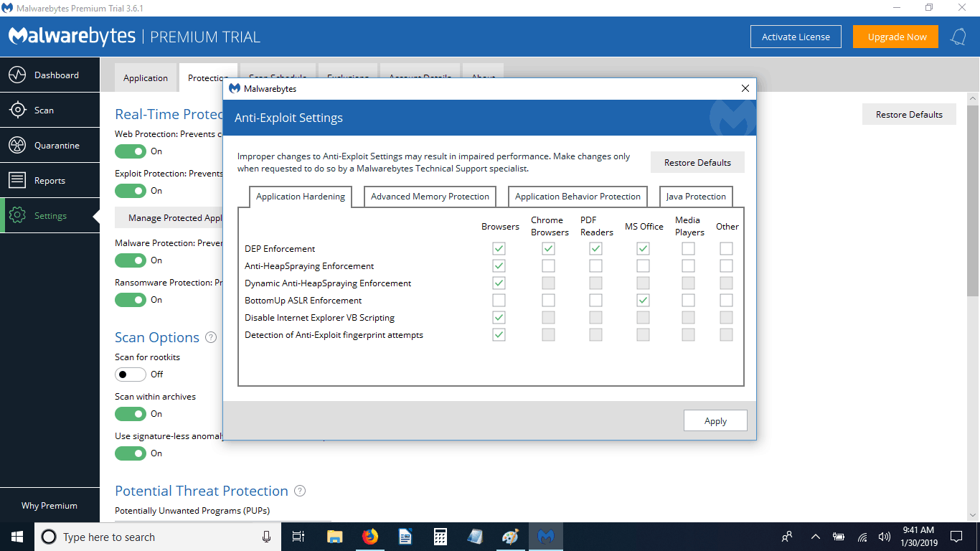Click Apply in Anti-Exploit dialog
The height and width of the screenshot is (551, 980).
(715, 420)
